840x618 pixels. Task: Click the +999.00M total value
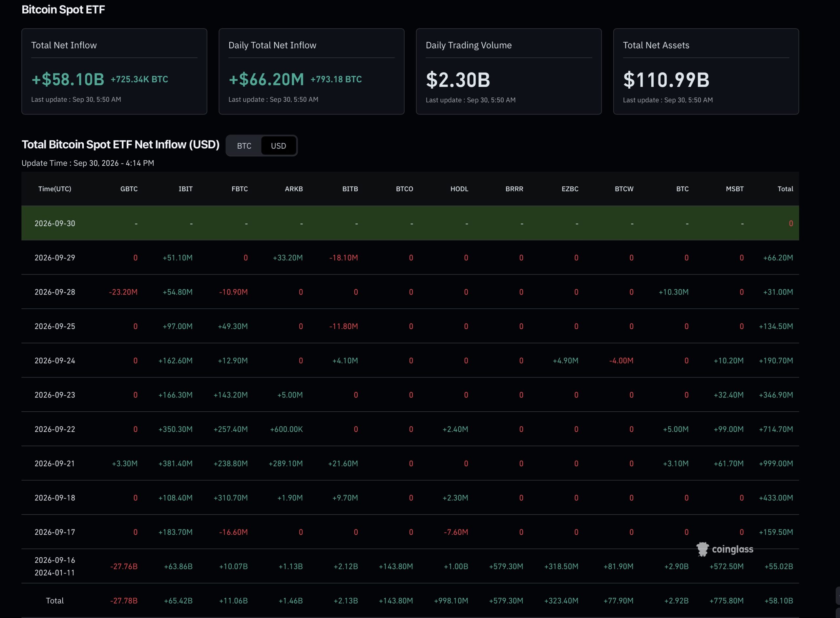coord(776,463)
